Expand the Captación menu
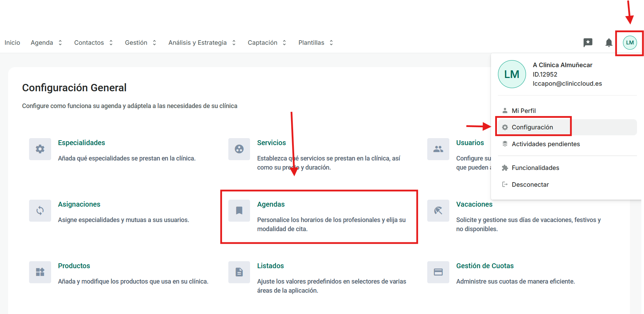The height and width of the screenshot is (314, 644). pyautogui.click(x=267, y=43)
